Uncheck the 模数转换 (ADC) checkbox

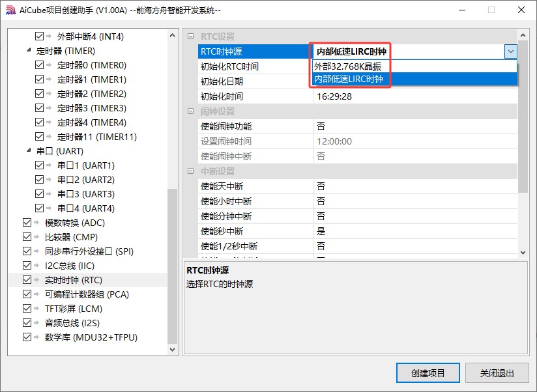click(x=27, y=223)
